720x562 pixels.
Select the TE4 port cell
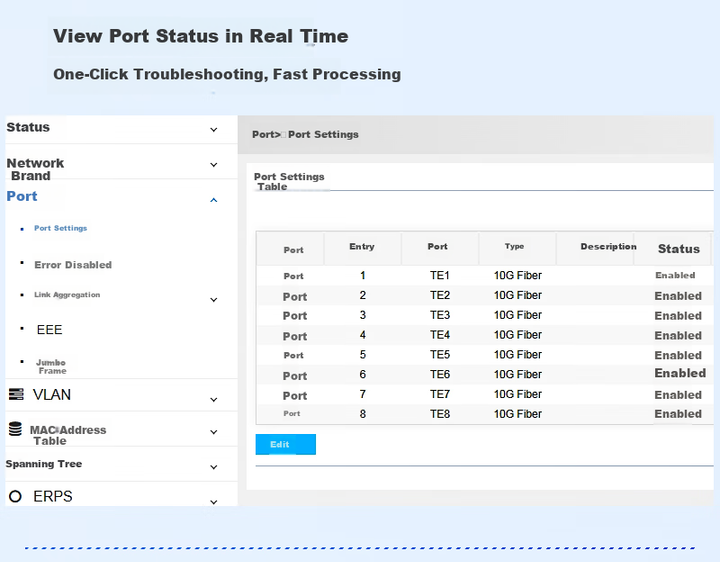point(439,335)
